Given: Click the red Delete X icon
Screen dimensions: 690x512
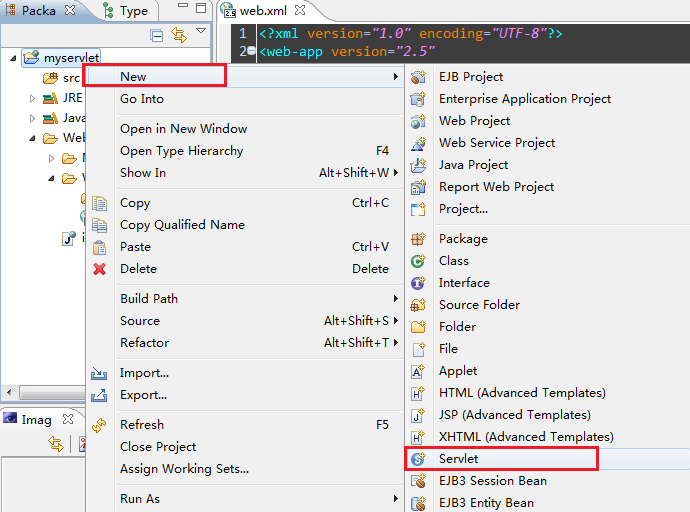Looking at the screenshot, I should (x=99, y=269).
